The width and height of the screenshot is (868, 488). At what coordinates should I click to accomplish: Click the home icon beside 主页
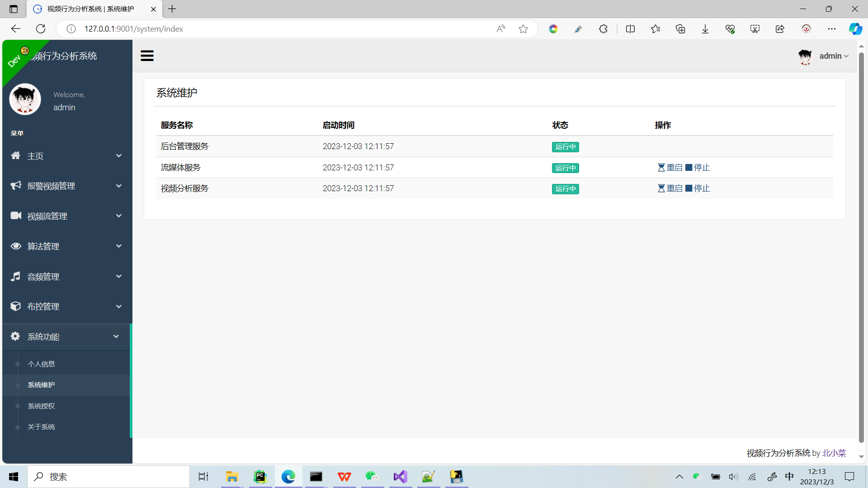(16, 155)
